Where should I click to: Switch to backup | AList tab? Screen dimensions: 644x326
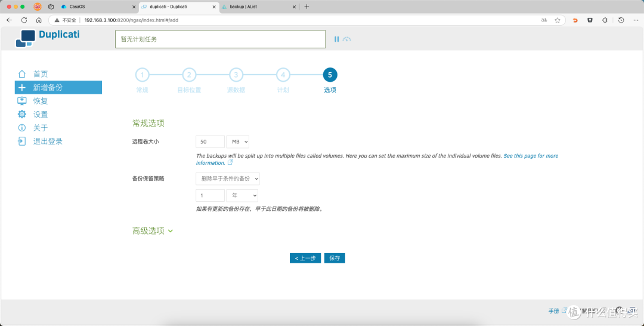pos(259,7)
